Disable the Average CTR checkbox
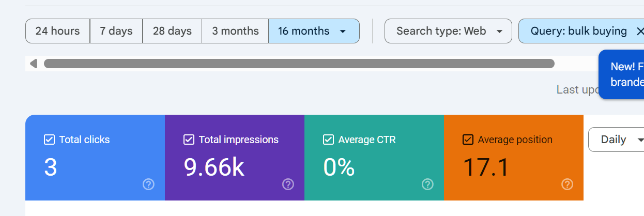Image resolution: width=644 pixels, height=216 pixels. coord(328,140)
